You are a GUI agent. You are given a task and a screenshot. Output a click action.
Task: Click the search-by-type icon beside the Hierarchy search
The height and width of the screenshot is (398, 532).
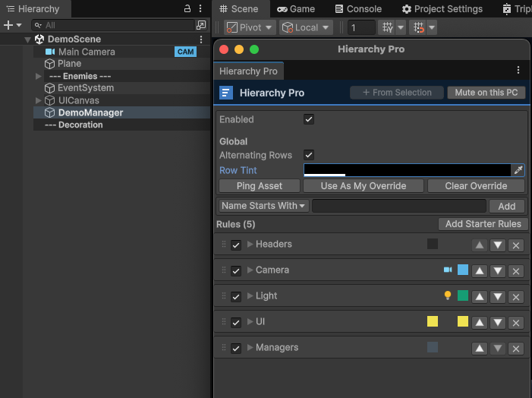tap(201, 25)
